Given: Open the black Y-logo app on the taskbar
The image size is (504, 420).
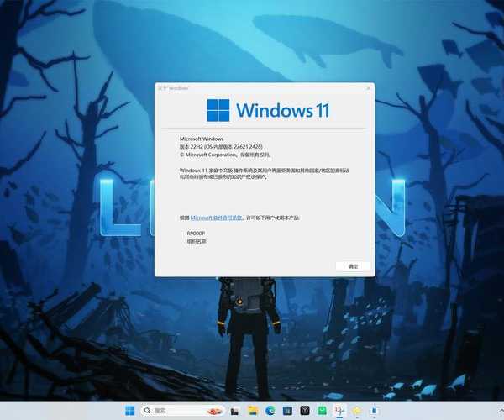Looking at the screenshot, I should (x=305, y=411).
